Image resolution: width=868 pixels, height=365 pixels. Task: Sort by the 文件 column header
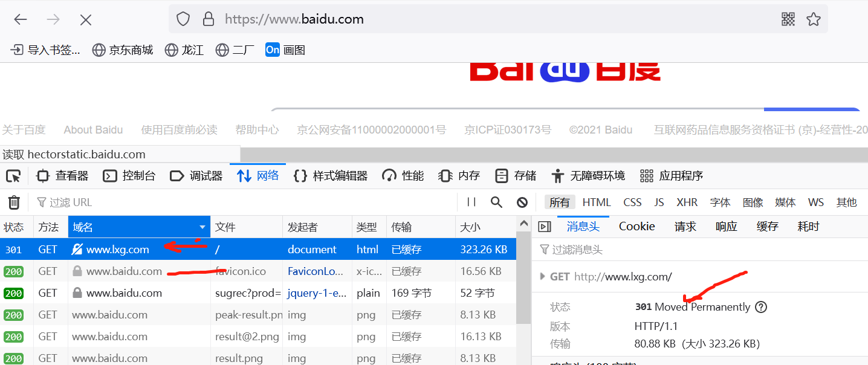tap(247, 227)
